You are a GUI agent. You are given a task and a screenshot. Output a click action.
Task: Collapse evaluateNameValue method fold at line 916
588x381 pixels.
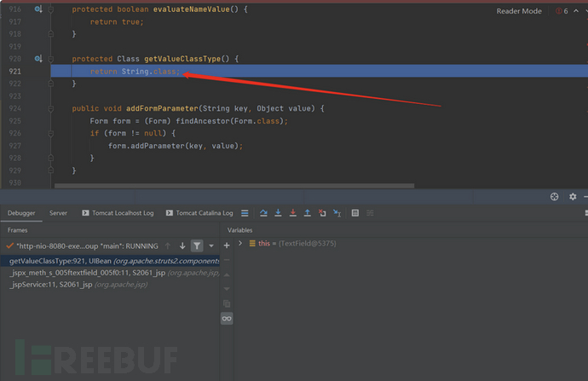tap(50, 9)
